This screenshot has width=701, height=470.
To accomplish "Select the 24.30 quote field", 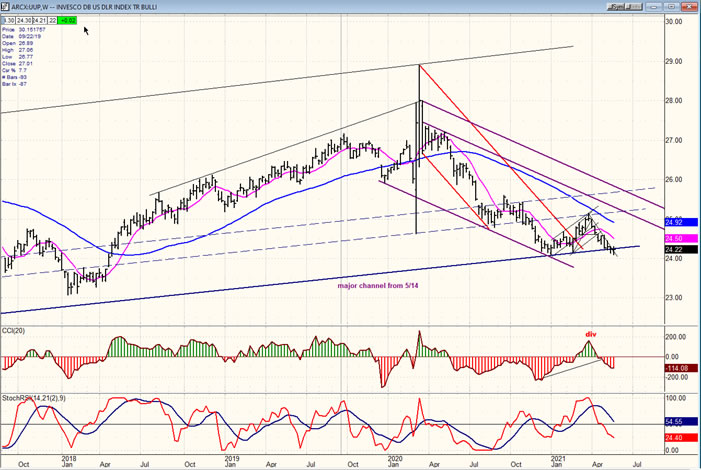I will 24,21.
